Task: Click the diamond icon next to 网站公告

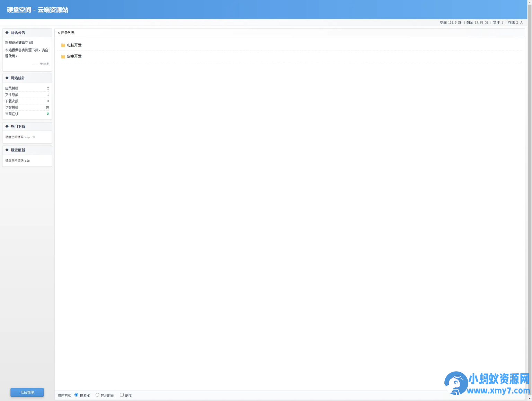Action: coord(7,33)
